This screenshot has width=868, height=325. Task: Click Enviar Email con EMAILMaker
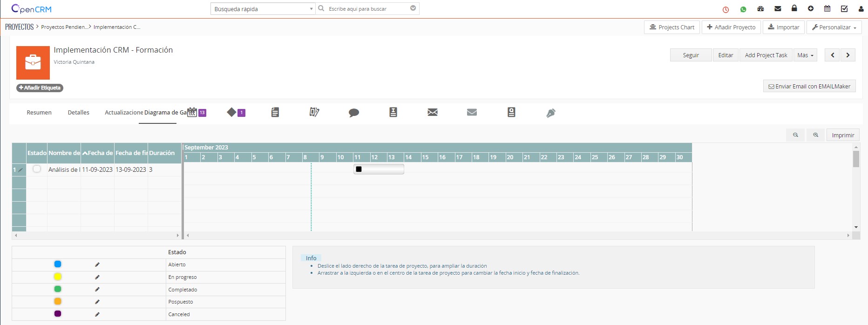point(809,86)
